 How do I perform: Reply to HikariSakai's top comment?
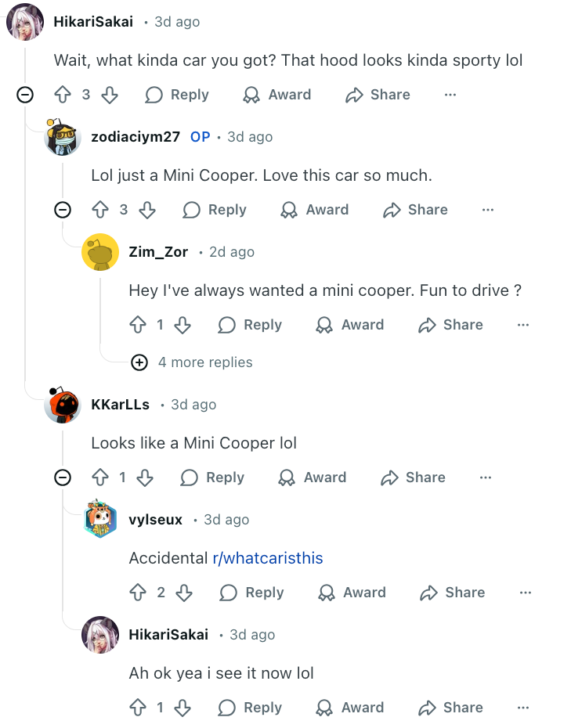coord(177,95)
